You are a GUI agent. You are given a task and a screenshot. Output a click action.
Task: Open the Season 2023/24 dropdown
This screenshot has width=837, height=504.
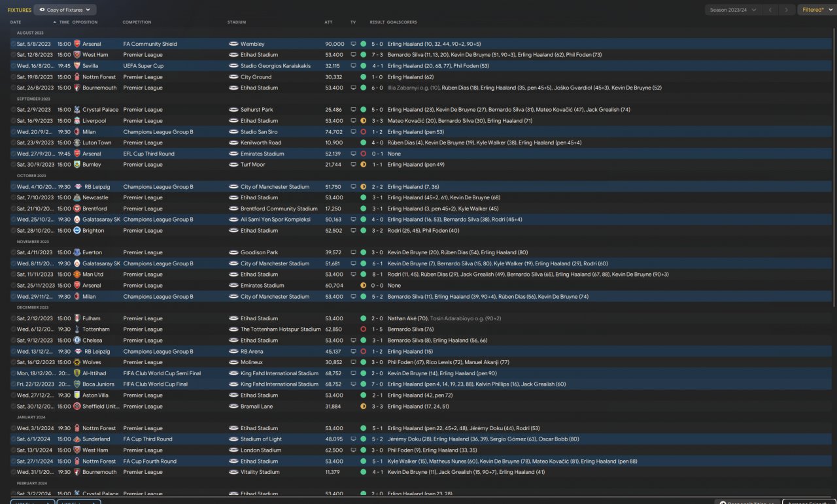(x=733, y=10)
